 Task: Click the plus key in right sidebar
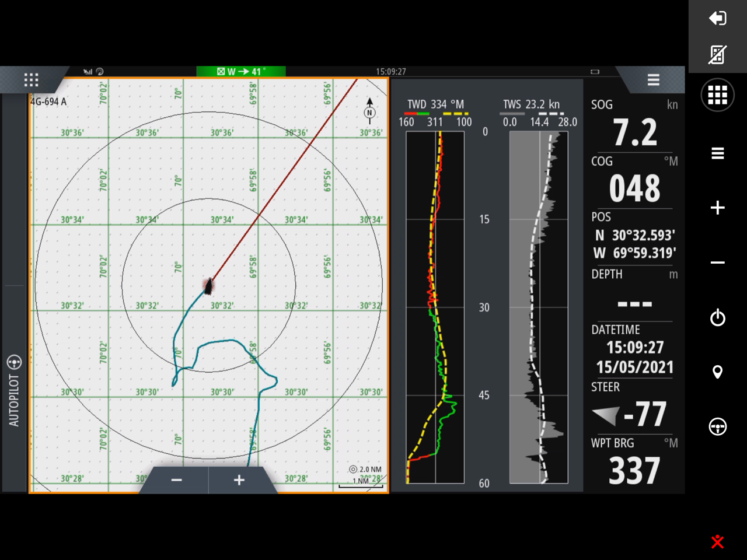point(717,208)
